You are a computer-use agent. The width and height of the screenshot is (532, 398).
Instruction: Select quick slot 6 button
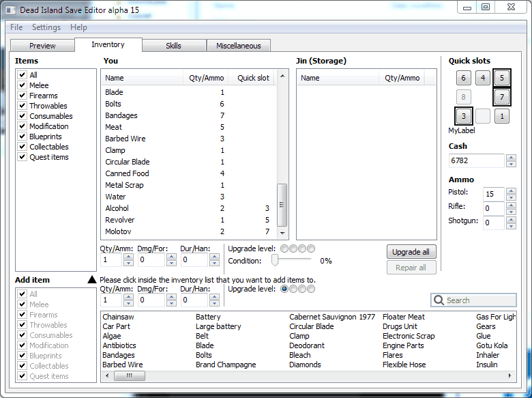pyautogui.click(x=463, y=78)
